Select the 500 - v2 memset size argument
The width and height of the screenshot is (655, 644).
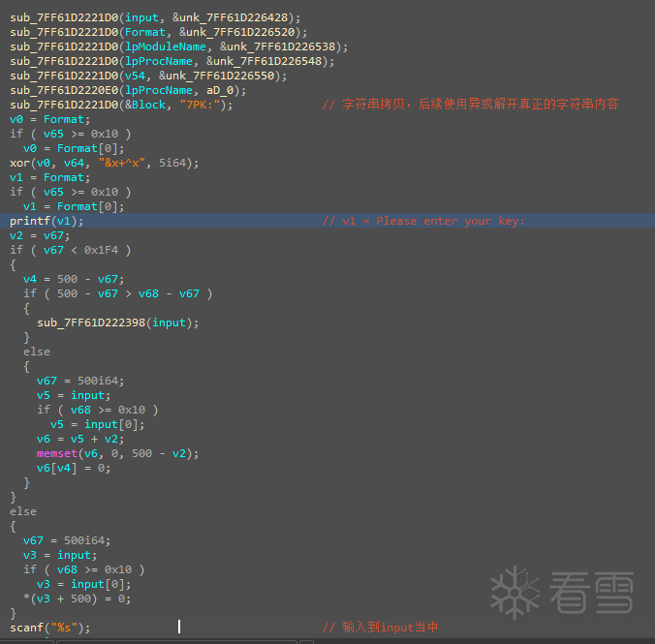(x=159, y=453)
